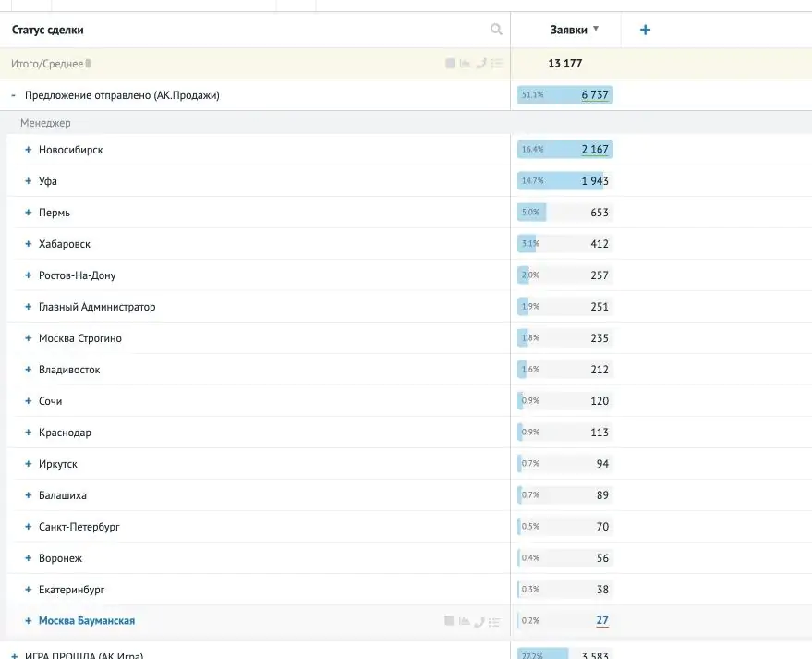Screen dimensions: 812x659
Task: Expand the Сочи row
Action: tap(29, 401)
